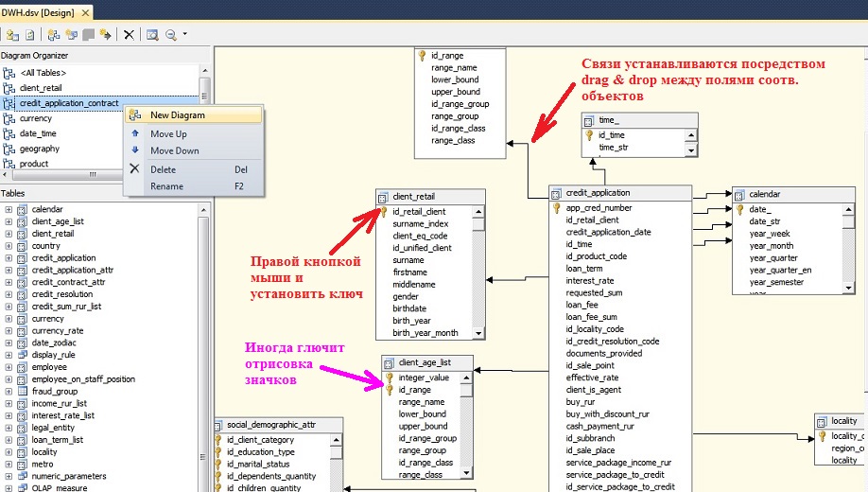Image resolution: width=868 pixels, height=492 pixels.
Task: Click the Find Table toolbar icon
Action: 152,35
